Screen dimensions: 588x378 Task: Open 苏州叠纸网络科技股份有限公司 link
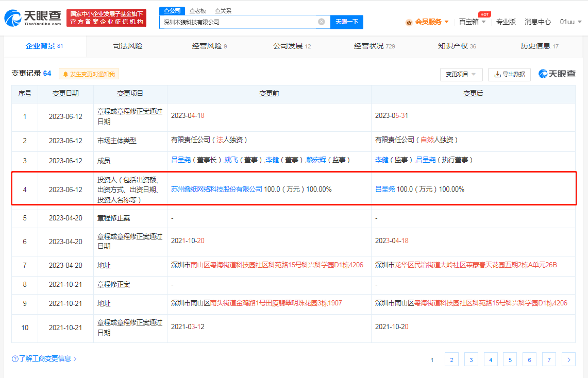coord(217,189)
